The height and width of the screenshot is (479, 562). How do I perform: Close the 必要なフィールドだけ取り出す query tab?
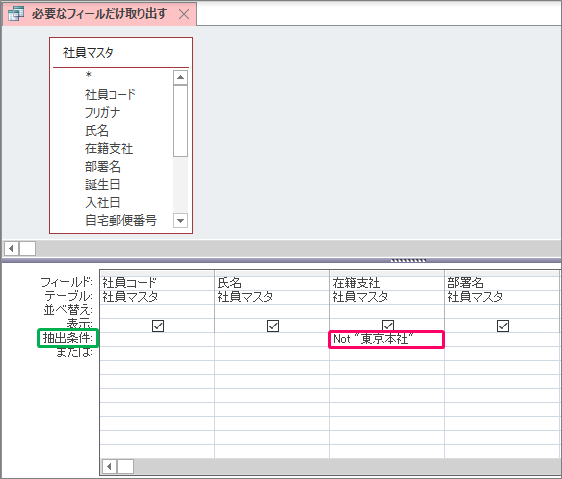coord(184,14)
